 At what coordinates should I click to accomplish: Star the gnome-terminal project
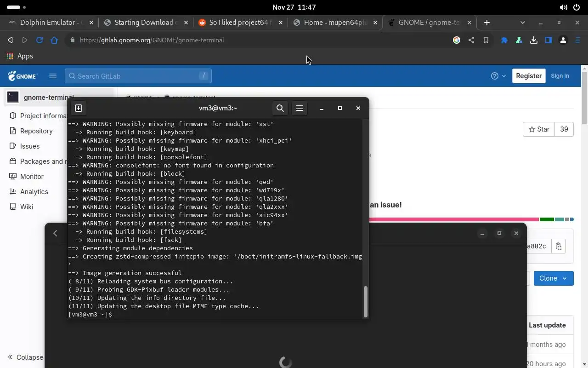coord(539,129)
